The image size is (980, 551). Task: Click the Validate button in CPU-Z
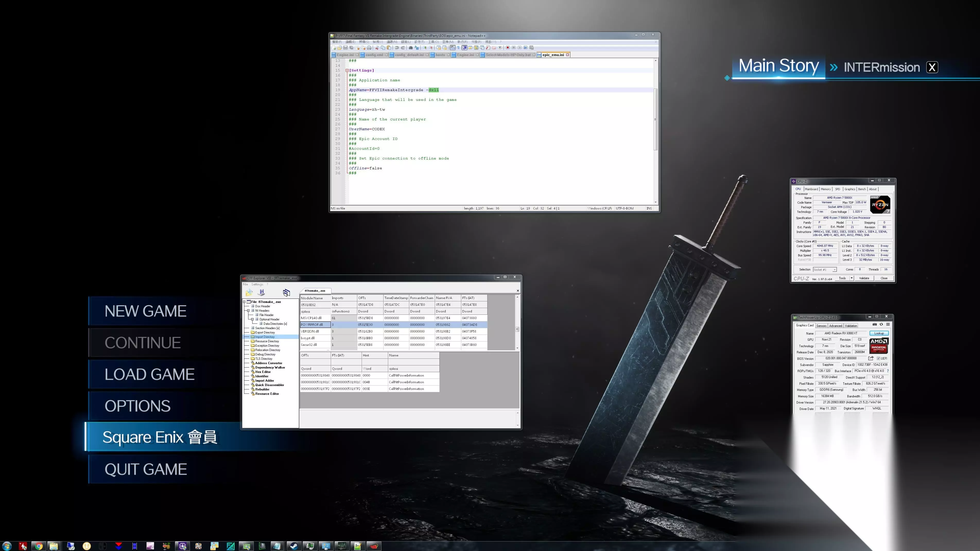(x=864, y=278)
